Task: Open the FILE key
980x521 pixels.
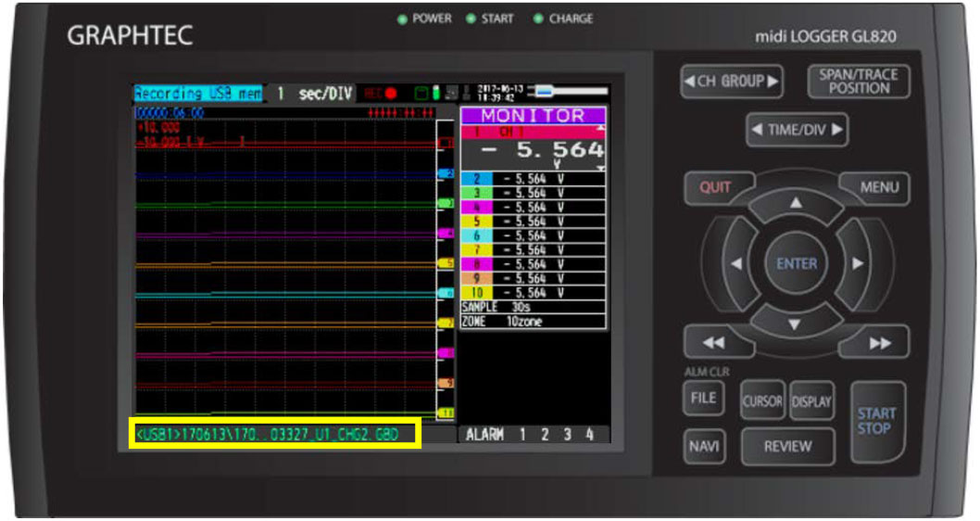Action: (x=704, y=399)
